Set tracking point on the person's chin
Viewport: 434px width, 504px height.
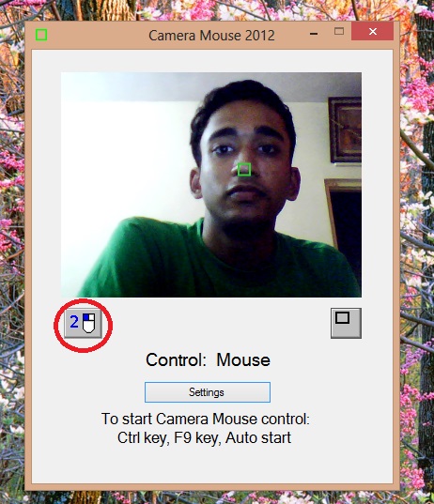click(x=246, y=215)
